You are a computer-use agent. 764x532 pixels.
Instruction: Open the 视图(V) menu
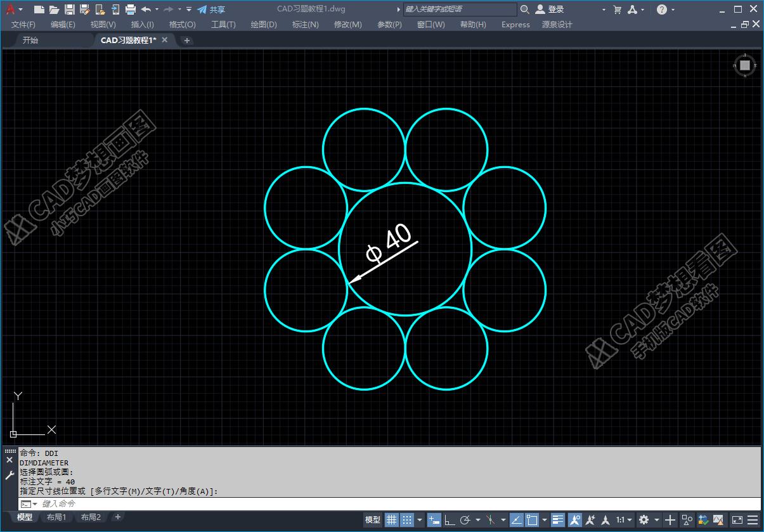click(103, 25)
